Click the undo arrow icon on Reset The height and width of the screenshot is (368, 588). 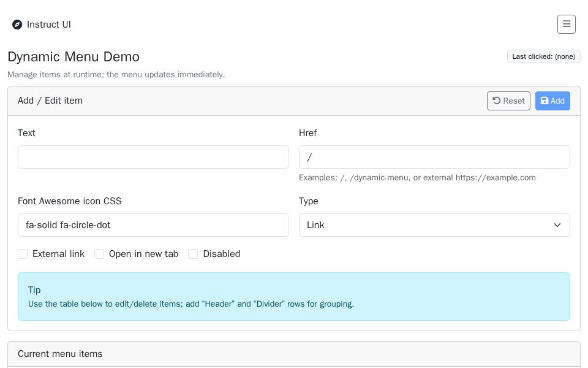[497, 101]
